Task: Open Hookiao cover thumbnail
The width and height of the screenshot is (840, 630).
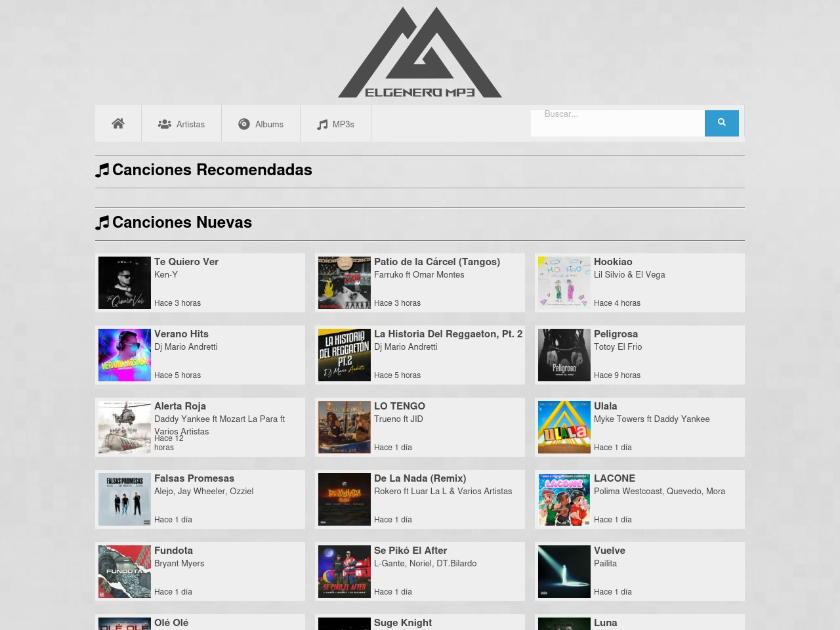Action: click(x=564, y=283)
